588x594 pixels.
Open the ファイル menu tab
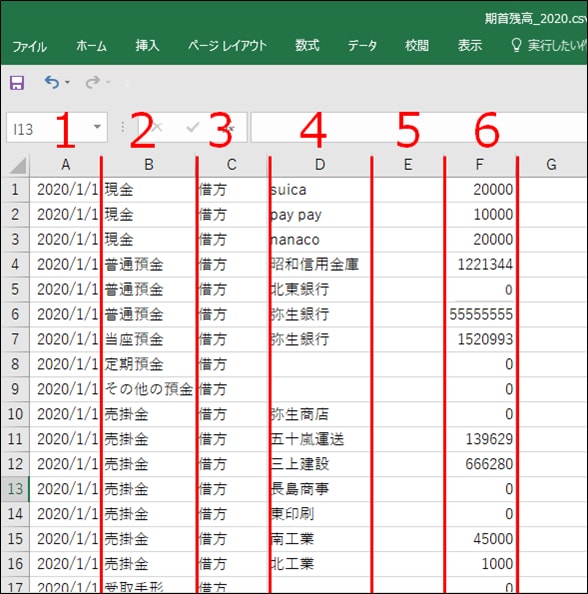[30, 47]
